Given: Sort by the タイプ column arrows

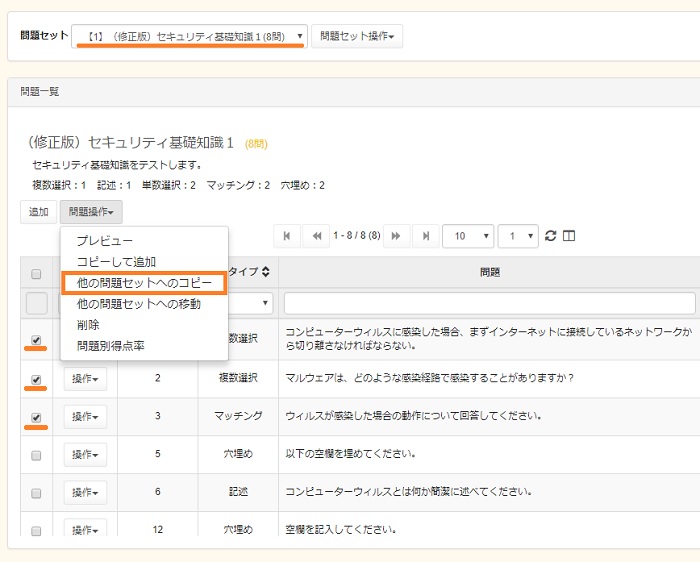Looking at the screenshot, I should click(x=266, y=271).
